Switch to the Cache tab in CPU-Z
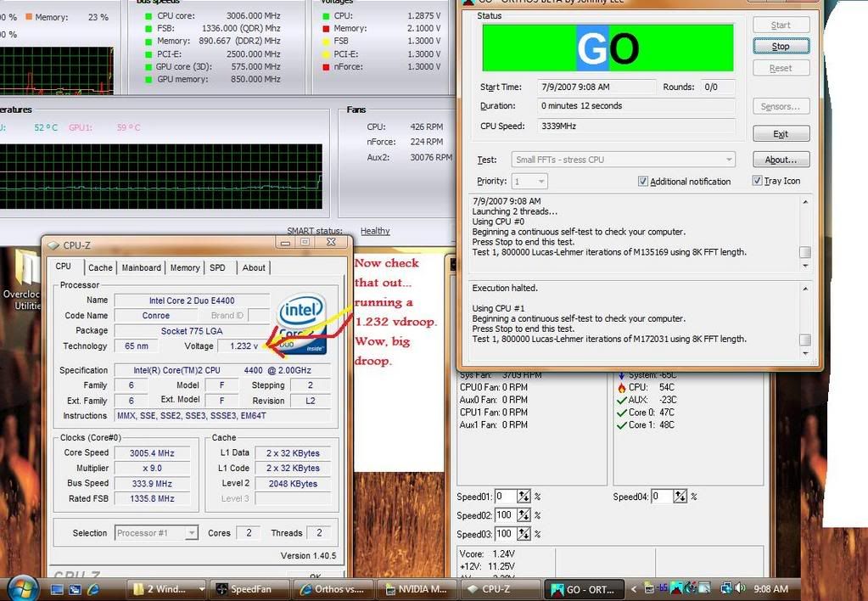868x601 pixels. tap(100, 267)
